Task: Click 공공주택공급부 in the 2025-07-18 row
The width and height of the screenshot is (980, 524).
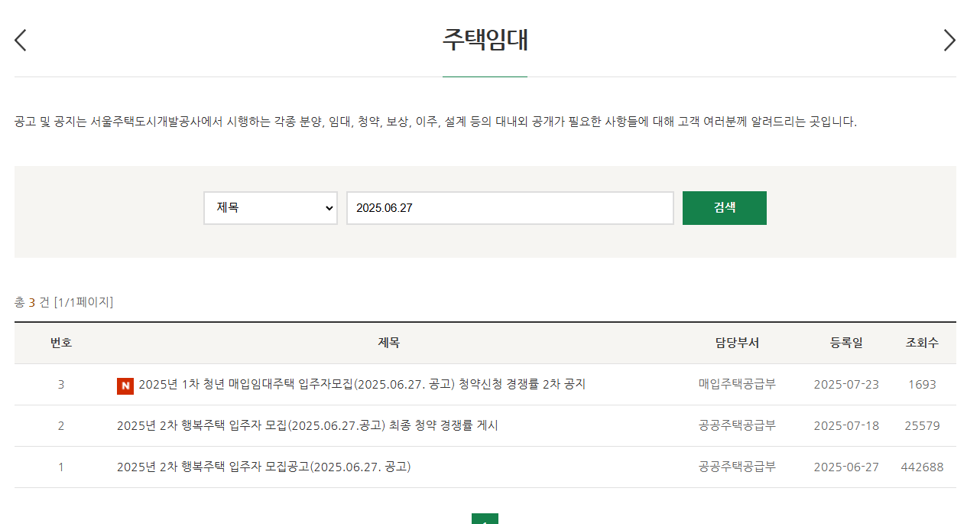Action: 737,425
